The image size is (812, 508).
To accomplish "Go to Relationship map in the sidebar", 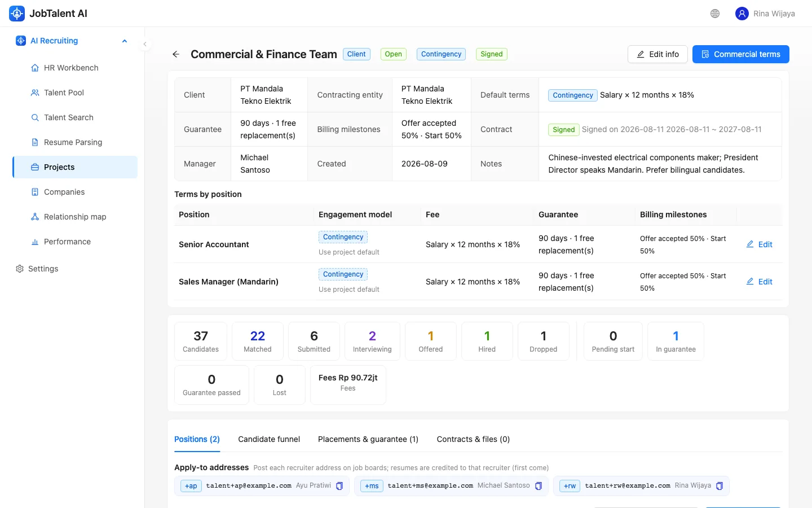I will (x=75, y=217).
